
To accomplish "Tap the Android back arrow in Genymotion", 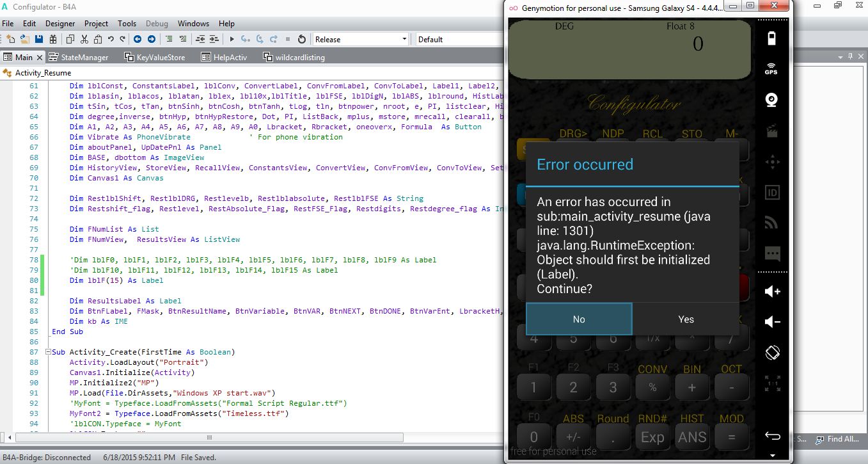I will [x=772, y=436].
